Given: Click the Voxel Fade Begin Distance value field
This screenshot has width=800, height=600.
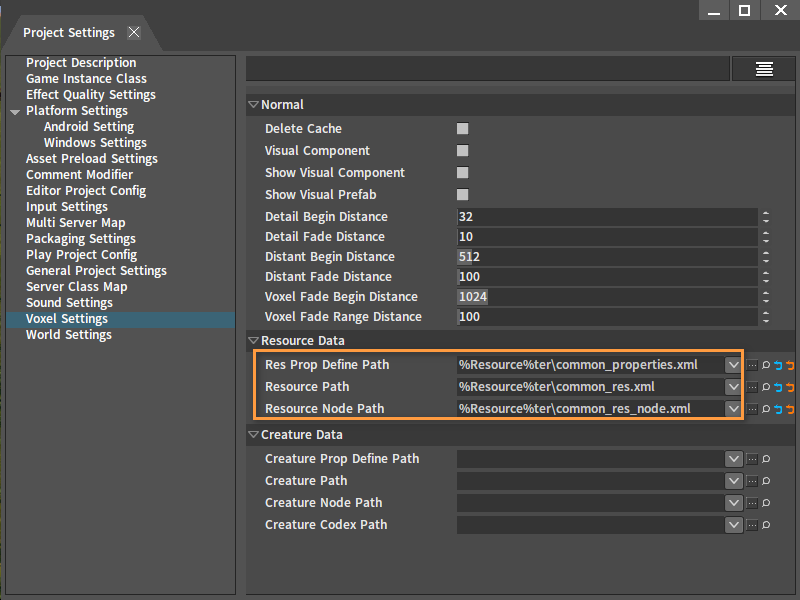Looking at the screenshot, I should pos(607,296).
